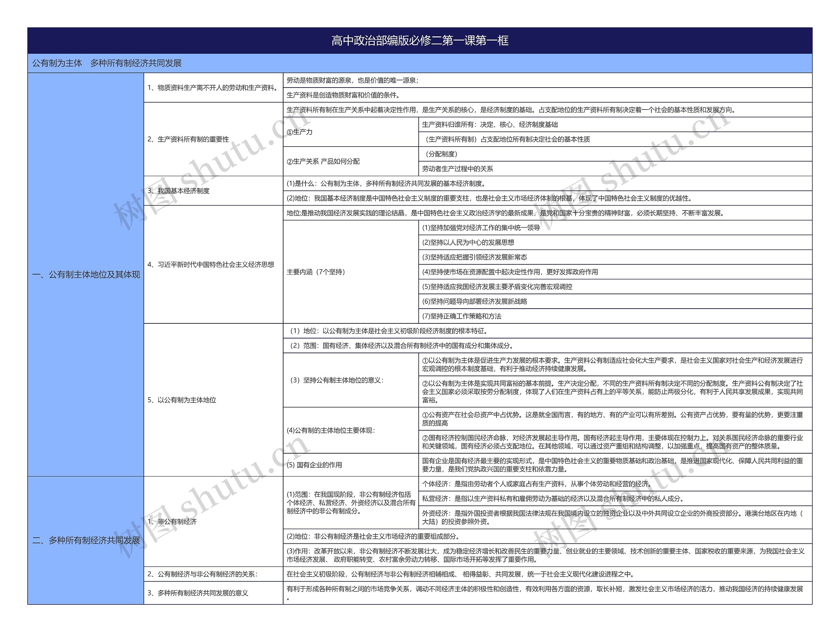Click row 在社会主义初级阶段，公有制经济与非公有制经济相辅相成
This screenshot has width=840, height=632.
coord(548,574)
